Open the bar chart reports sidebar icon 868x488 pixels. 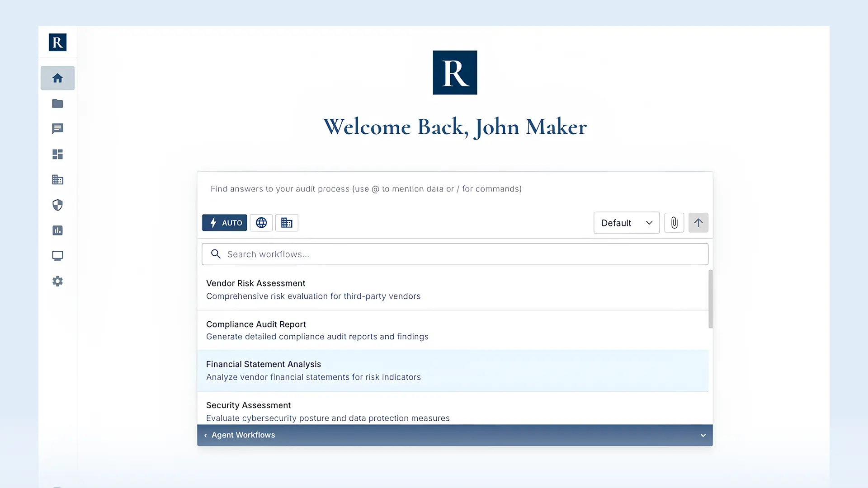(x=57, y=230)
